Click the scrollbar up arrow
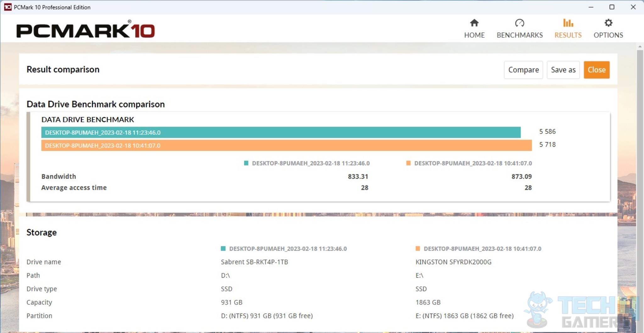The image size is (644, 333). pyautogui.click(x=640, y=46)
